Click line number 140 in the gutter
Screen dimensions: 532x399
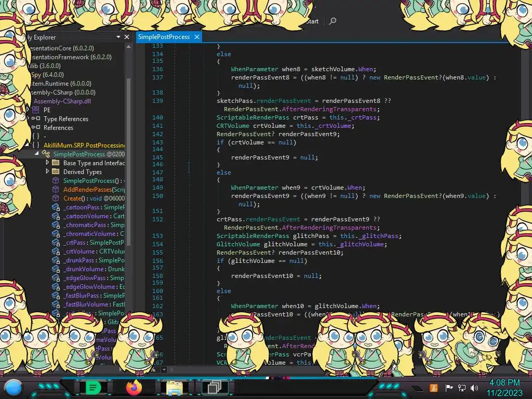coord(157,117)
